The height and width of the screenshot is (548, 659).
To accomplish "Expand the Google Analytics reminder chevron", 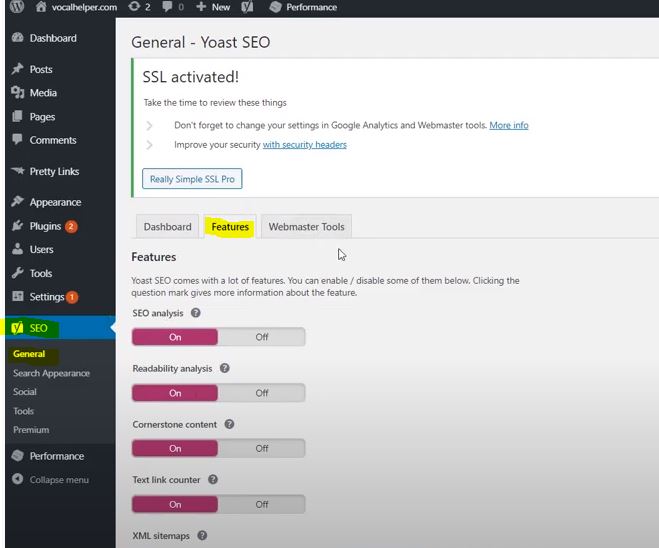I will (149, 125).
